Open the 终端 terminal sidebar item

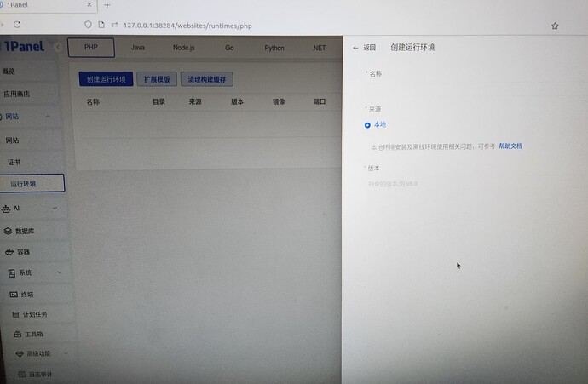(x=26, y=294)
